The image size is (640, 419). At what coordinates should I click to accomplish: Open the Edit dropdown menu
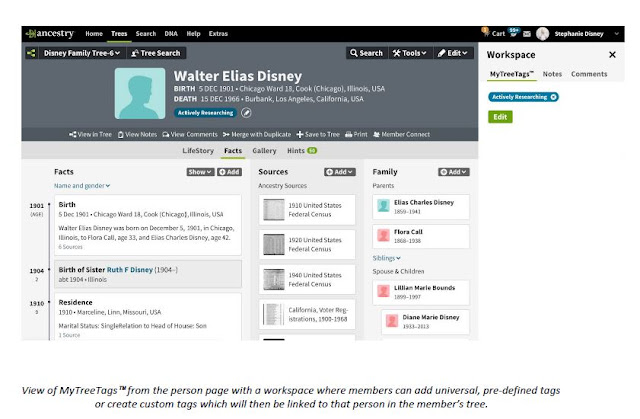pos(453,53)
